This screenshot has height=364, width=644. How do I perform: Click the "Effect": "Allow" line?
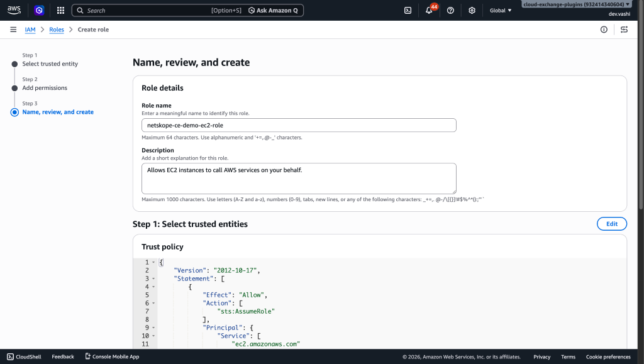point(235,295)
